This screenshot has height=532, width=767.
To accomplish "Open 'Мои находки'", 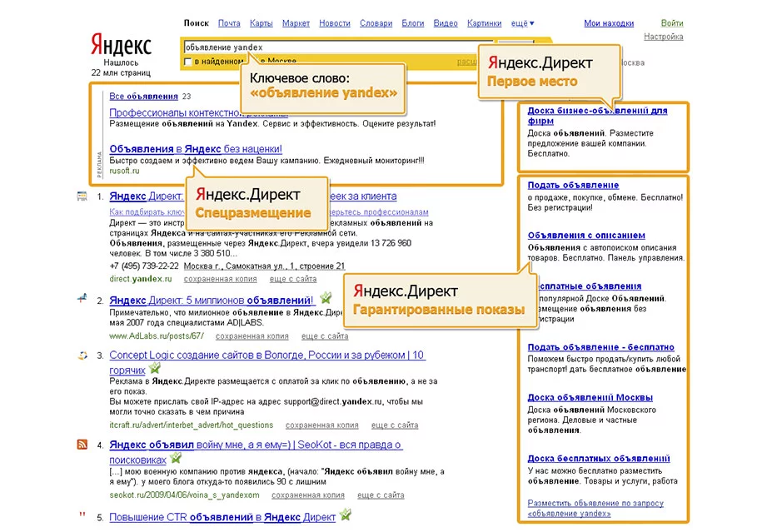I will pyautogui.click(x=609, y=23).
